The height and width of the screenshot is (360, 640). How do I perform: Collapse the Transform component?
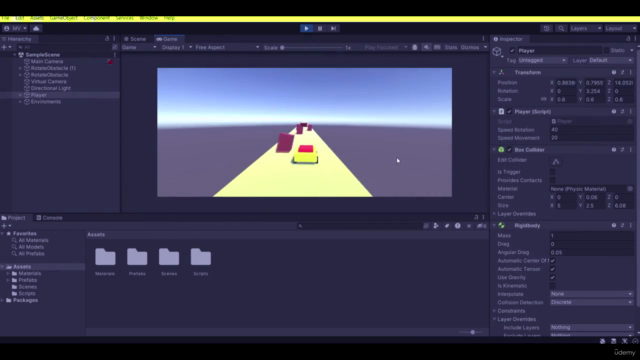point(494,72)
